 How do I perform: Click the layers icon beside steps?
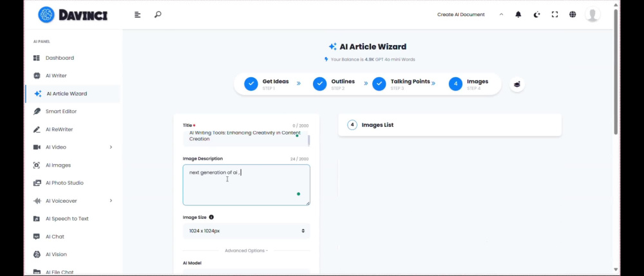pos(517,84)
